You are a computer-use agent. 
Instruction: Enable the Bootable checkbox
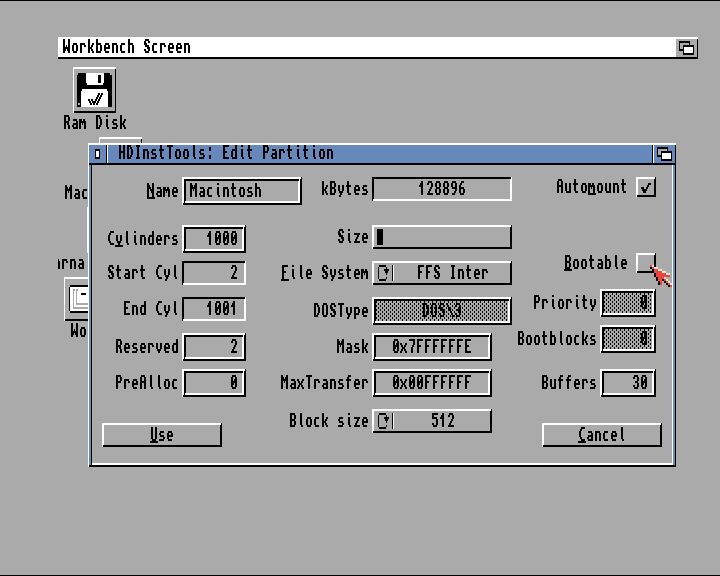point(646,263)
